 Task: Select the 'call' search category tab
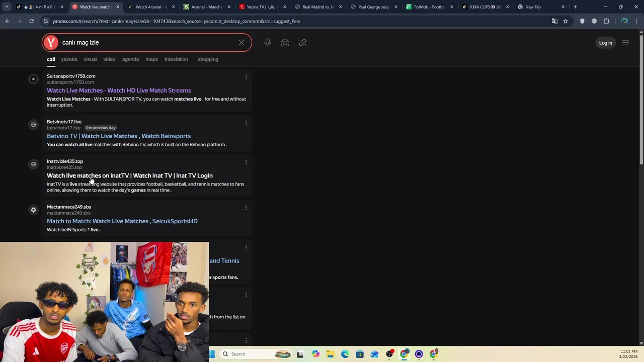[51, 59]
